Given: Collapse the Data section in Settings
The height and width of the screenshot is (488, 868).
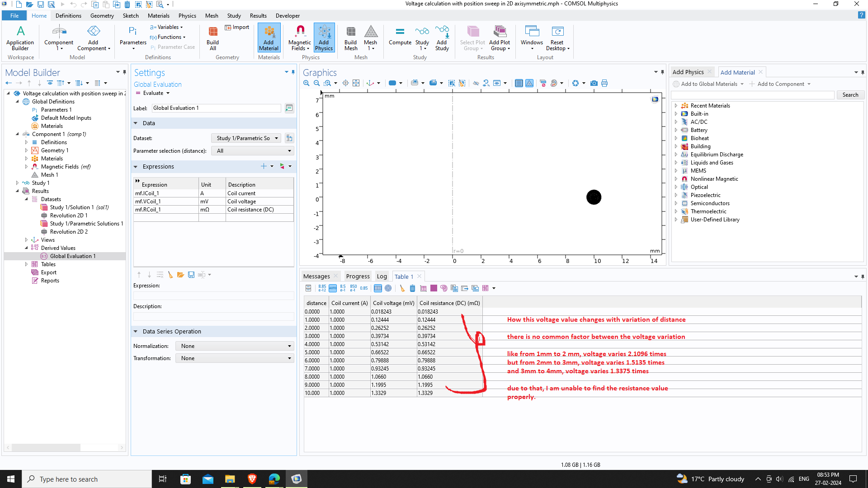Looking at the screenshot, I should coord(135,123).
